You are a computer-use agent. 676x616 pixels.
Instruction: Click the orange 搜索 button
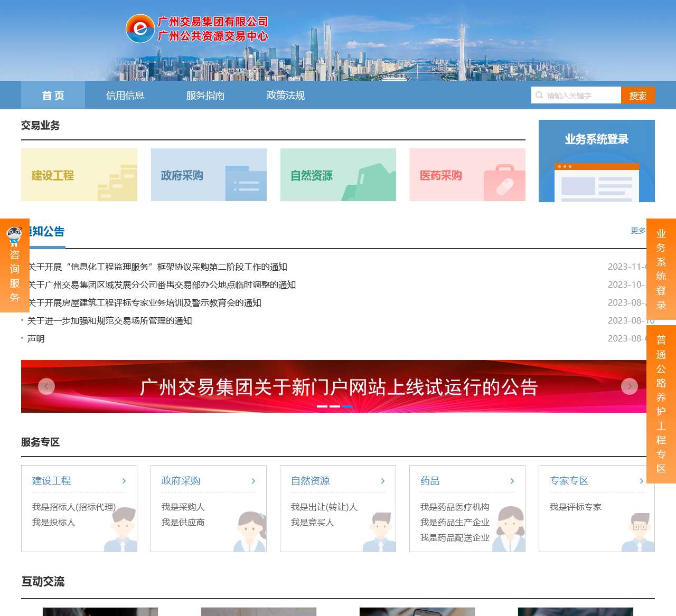638,95
